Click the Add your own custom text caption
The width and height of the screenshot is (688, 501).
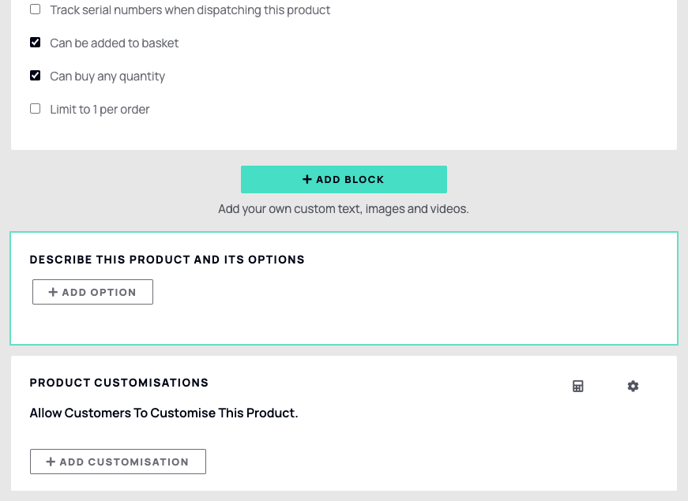pos(344,209)
